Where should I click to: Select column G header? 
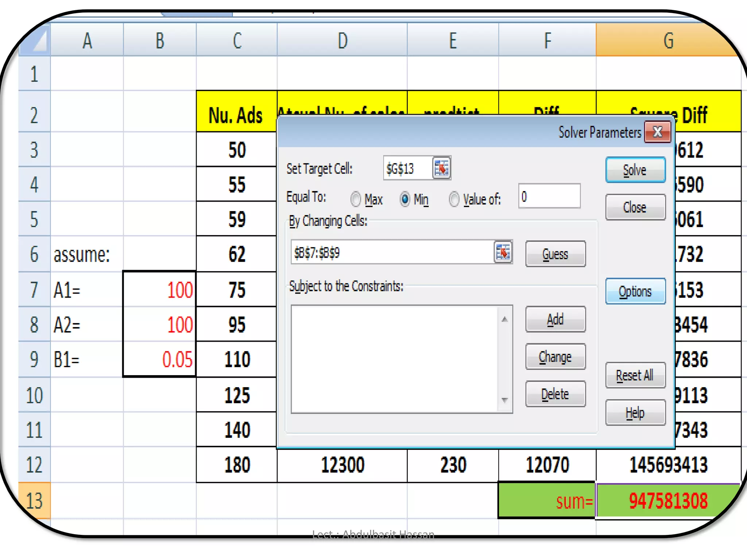point(668,40)
